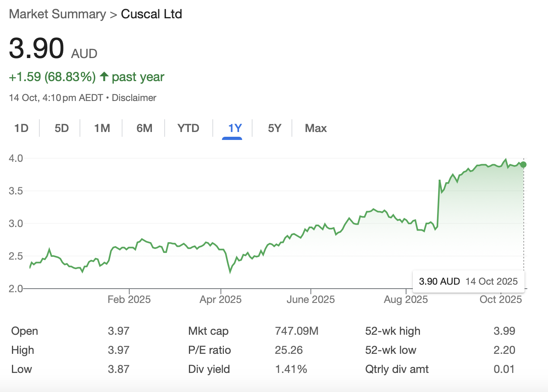The height and width of the screenshot is (392, 548).
Task: Click the Feb 2025 axis marker
Action: [x=129, y=299]
